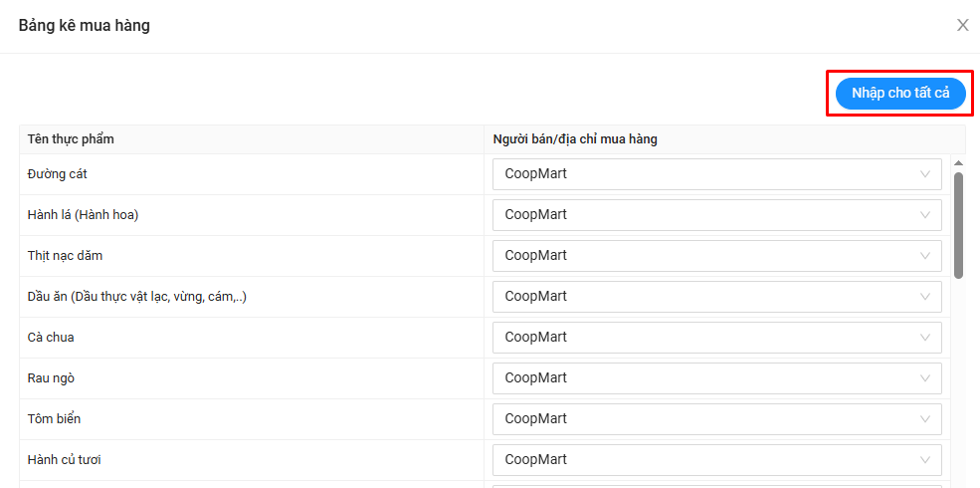Open seller dropdown for Rau ngò
The height and width of the screenshot is (488, 980).
coord(716,378)
